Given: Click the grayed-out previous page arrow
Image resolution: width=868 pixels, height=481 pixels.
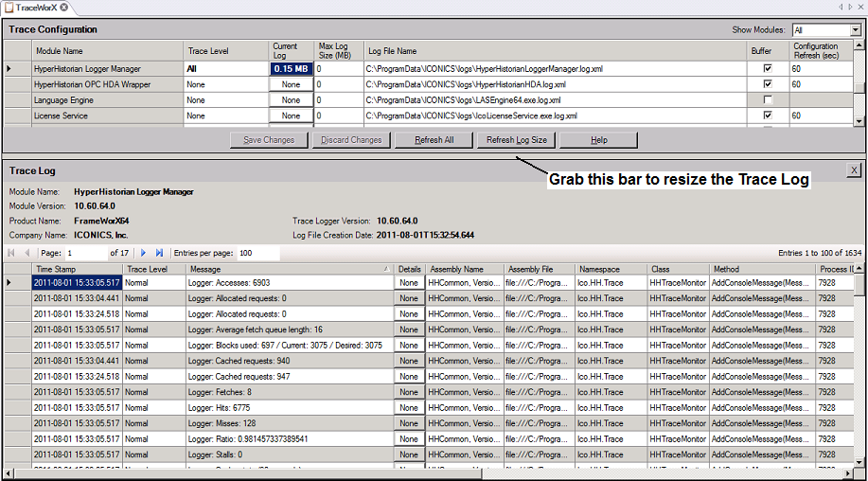Looking at the screenshot, I should 27,254.
